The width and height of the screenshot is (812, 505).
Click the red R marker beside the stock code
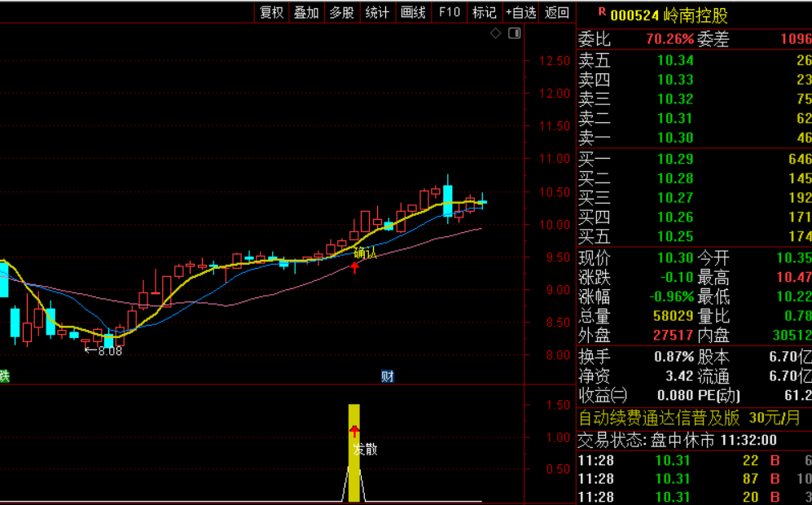click(x=602, y=12)
